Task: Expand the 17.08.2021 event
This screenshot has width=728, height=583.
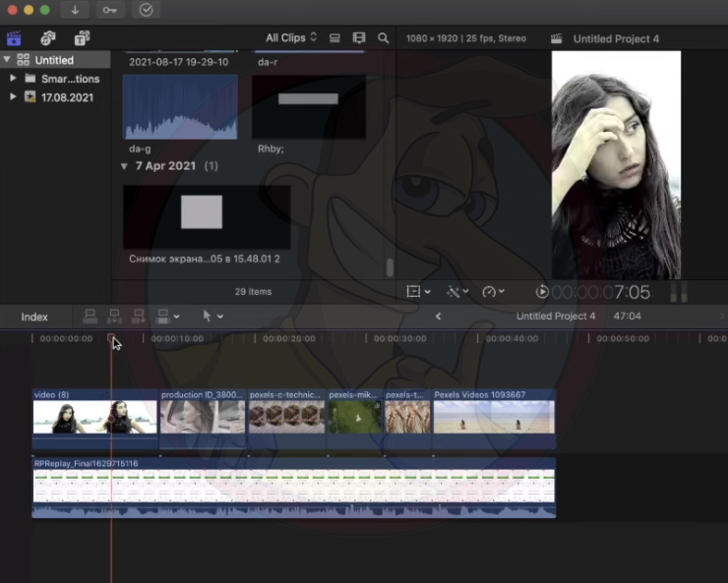Action: click(x=13, y=96)
